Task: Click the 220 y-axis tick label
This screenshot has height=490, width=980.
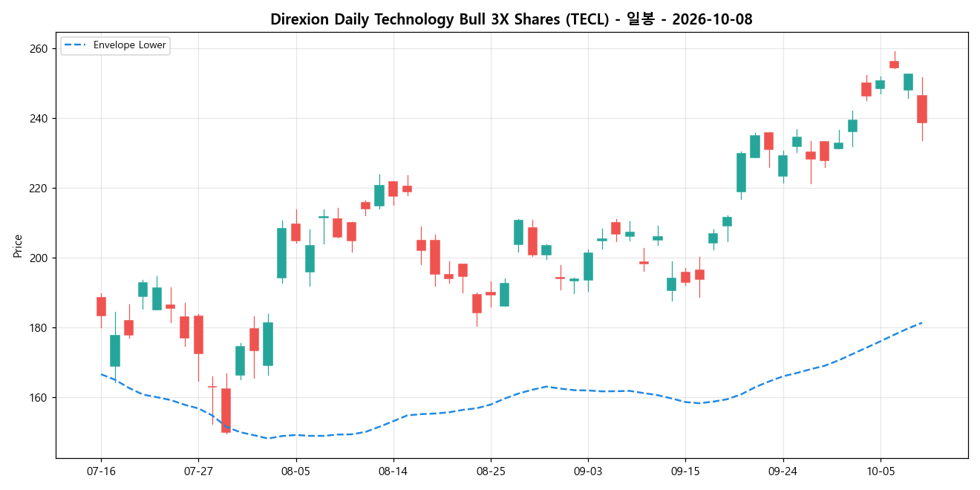Action: tap(39, 189)
